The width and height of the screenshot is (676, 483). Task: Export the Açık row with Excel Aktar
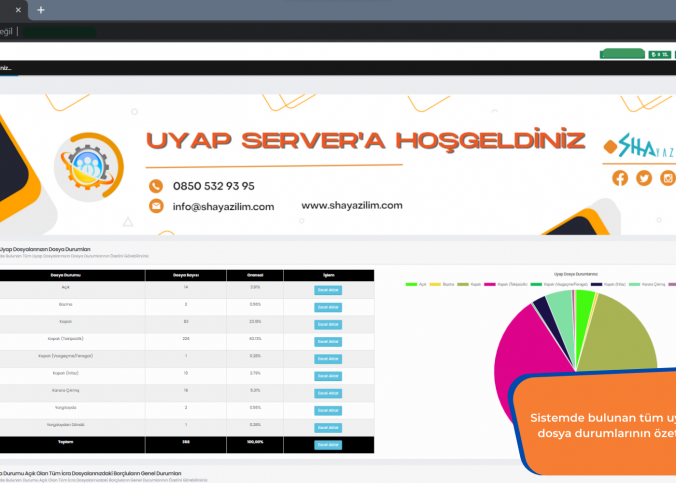(x=328, y=290)
